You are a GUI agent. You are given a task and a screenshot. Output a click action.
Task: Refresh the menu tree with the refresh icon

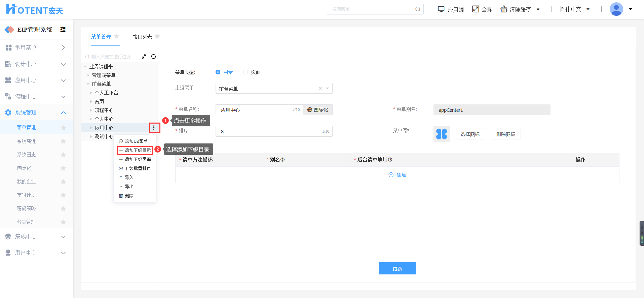coord(153,57)
